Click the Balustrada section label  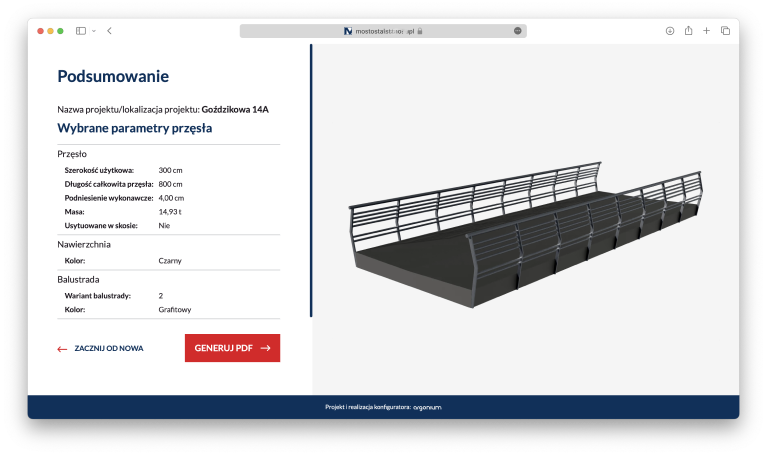coord(78,280)
